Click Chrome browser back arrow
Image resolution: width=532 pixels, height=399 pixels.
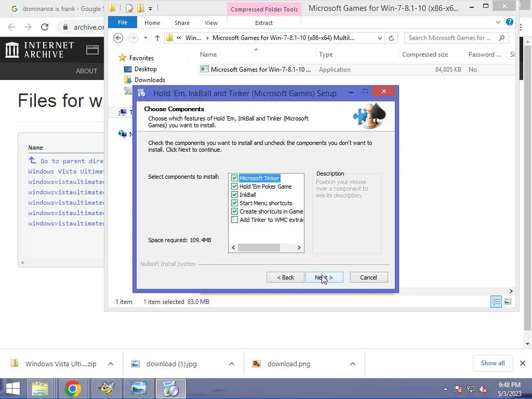click(x=11, y=27)
